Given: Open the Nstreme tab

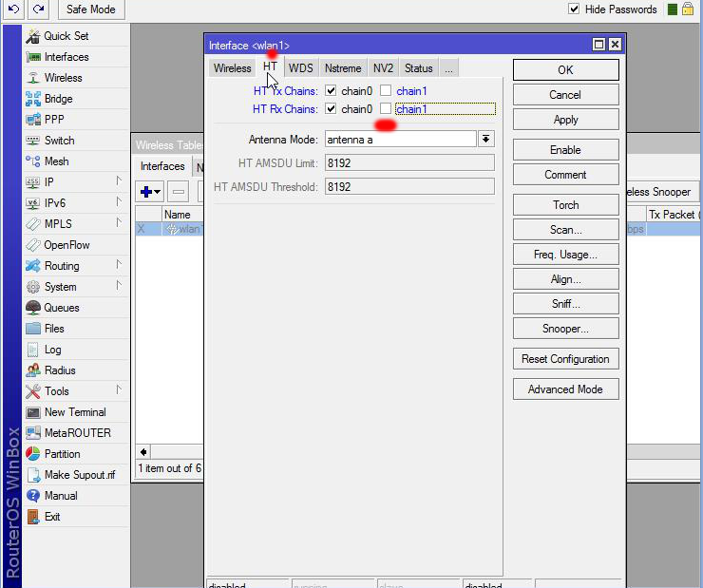Looking at the screenshot, I should (343, 68).
